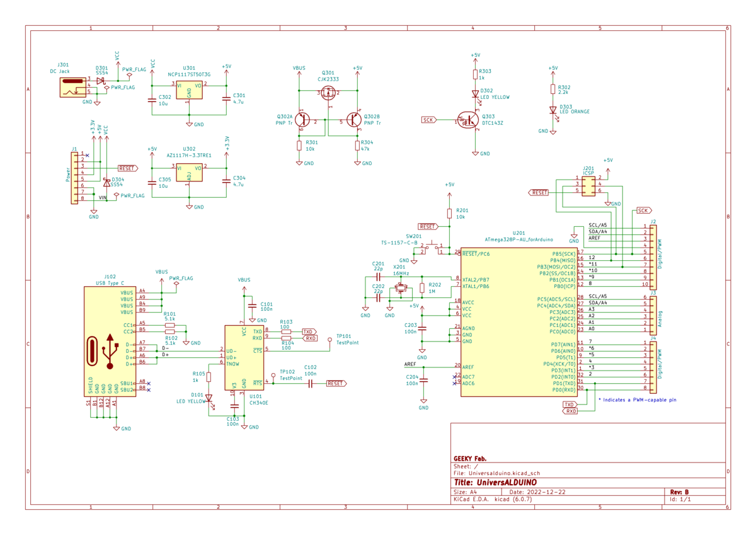The width and height of the screenshot is (756, 535).
Task: Click the DC Jack J301 symbol
Action: (x=72, y=88)
